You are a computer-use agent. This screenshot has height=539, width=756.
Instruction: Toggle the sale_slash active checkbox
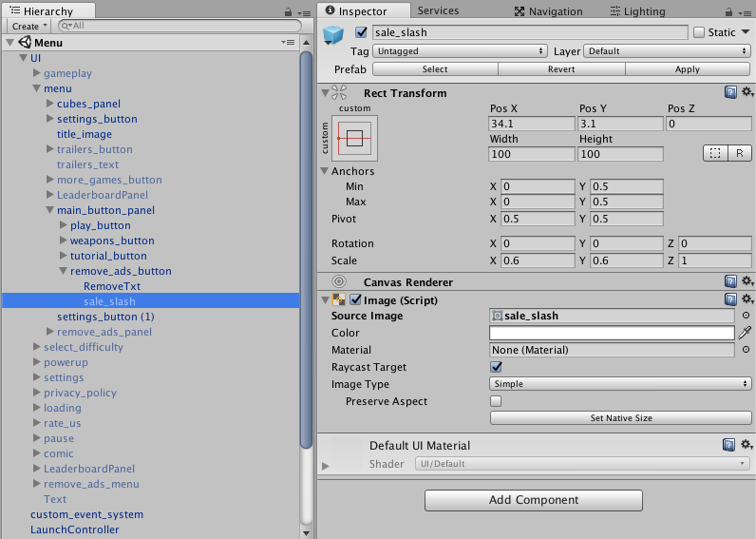point(361,32)
